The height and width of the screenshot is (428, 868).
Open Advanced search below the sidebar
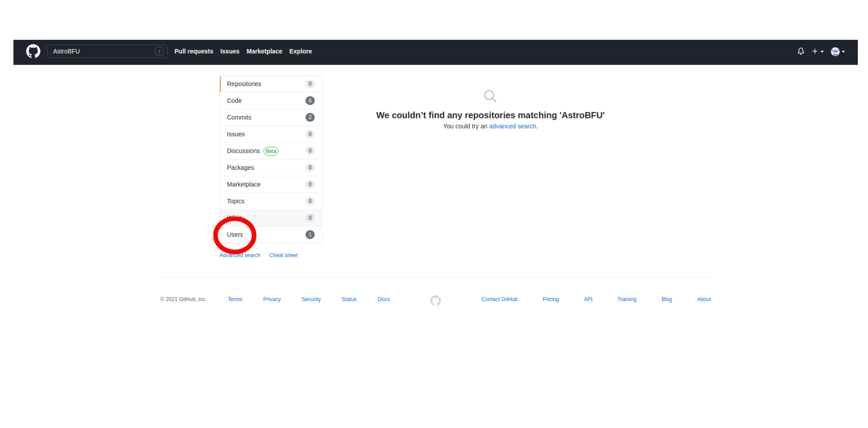(240, 255)
